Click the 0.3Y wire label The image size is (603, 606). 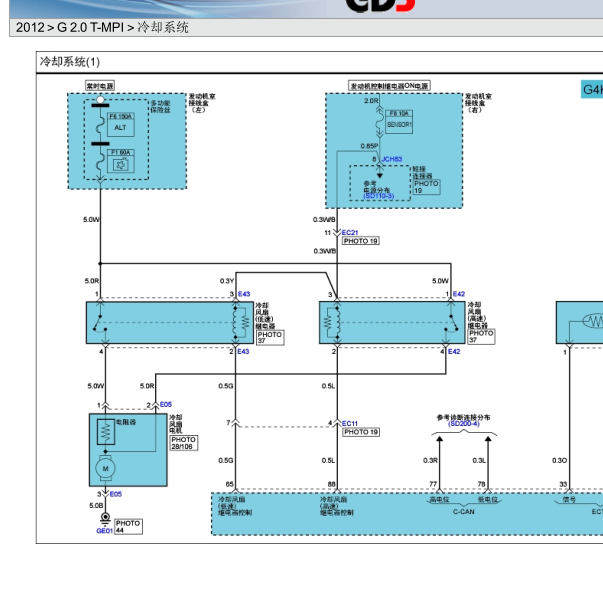227,281
